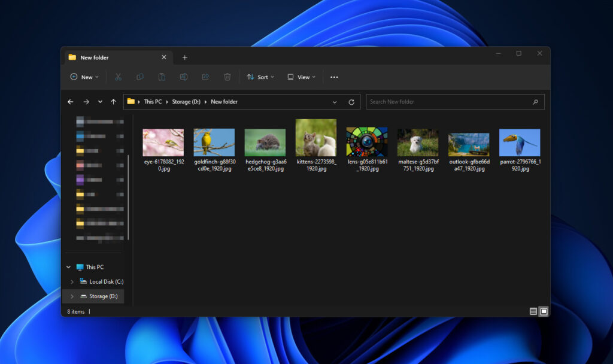Click the Paste clipboard icon
The height and width of the screenshot is (364, 613).
pos(162,77)
